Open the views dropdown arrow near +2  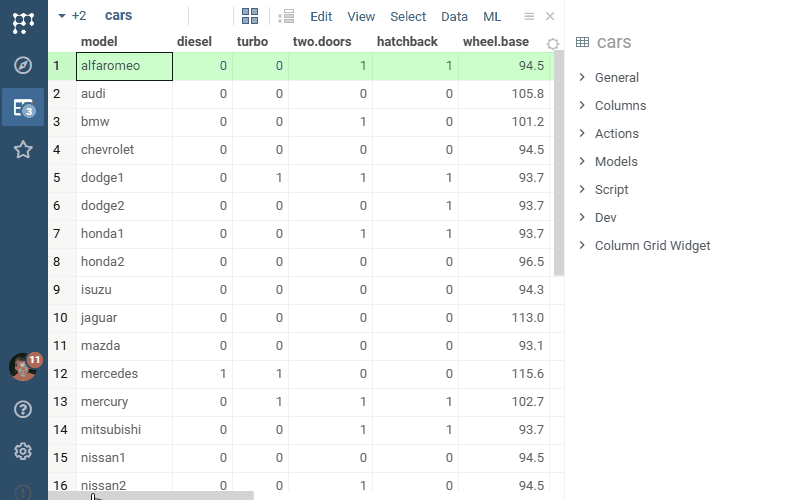point(62,16)
